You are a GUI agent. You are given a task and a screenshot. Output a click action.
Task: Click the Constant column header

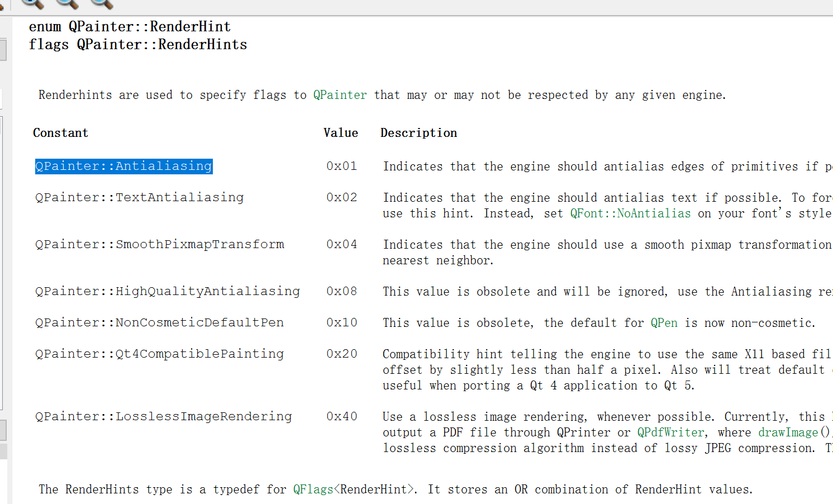tap(60, 133)
